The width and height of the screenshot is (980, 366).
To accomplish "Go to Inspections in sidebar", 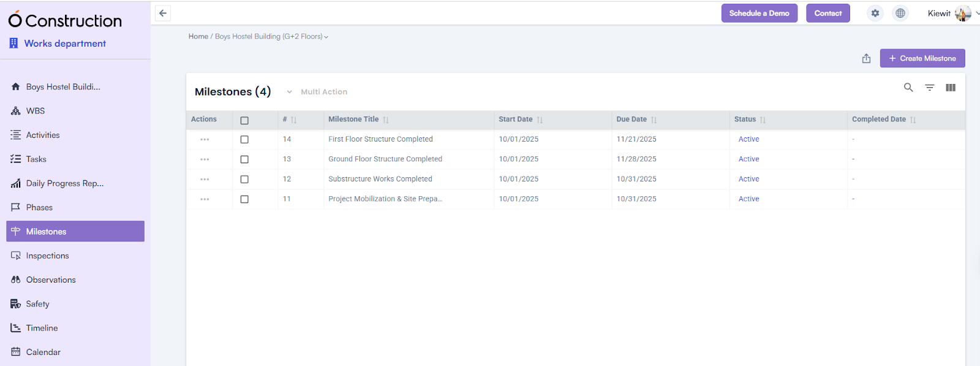I will point(47,256).
